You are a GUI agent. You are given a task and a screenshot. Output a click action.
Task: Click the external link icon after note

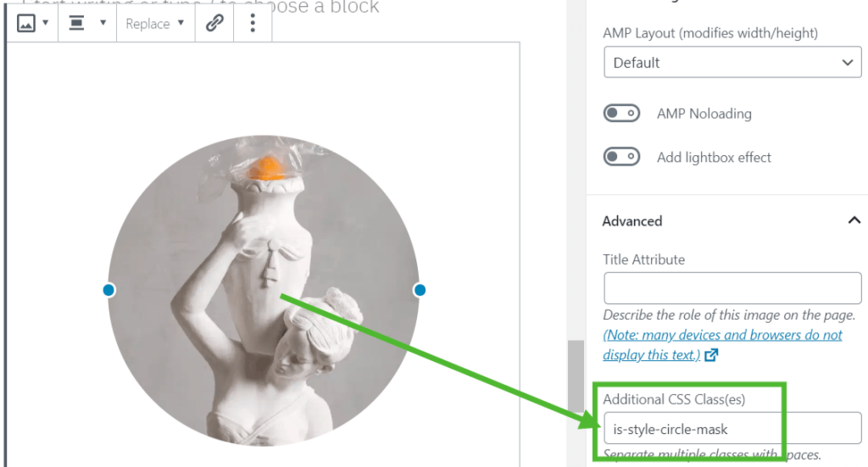click(x=711, y=354)
